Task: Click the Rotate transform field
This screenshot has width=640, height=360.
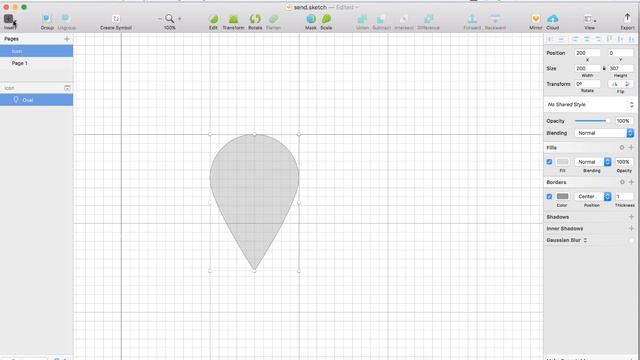Action: click(587, 84)
